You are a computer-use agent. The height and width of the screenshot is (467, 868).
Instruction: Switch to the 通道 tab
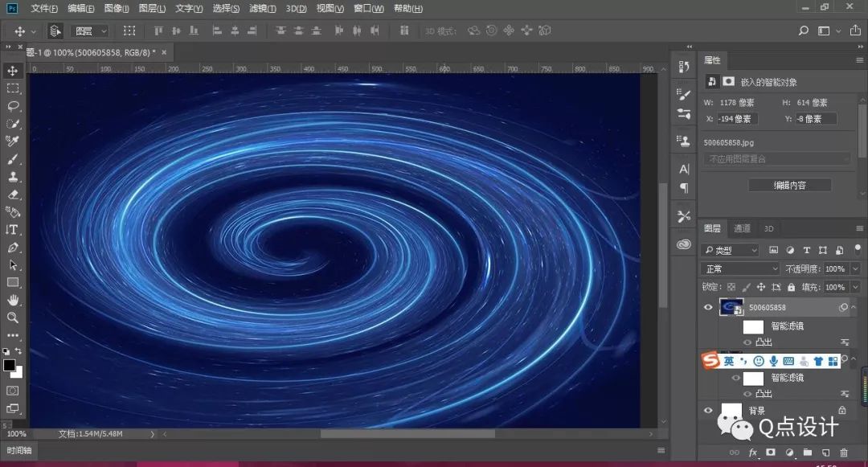coord(742,228)
